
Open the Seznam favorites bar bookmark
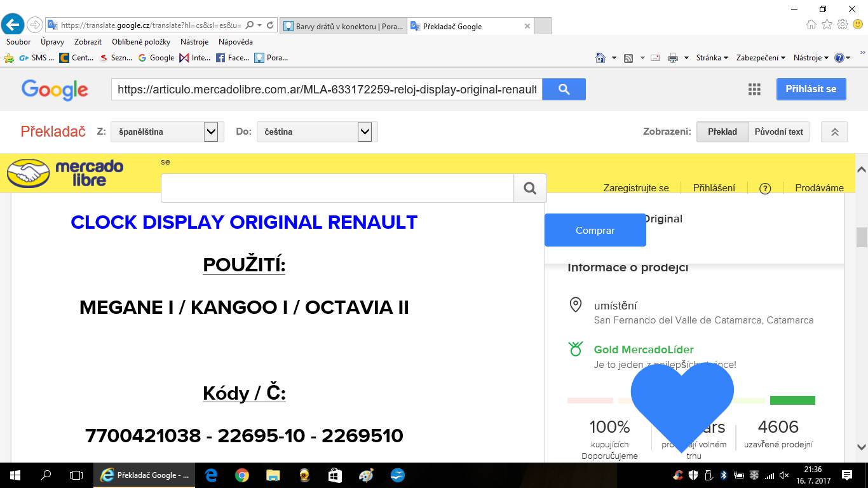(116, 58)
